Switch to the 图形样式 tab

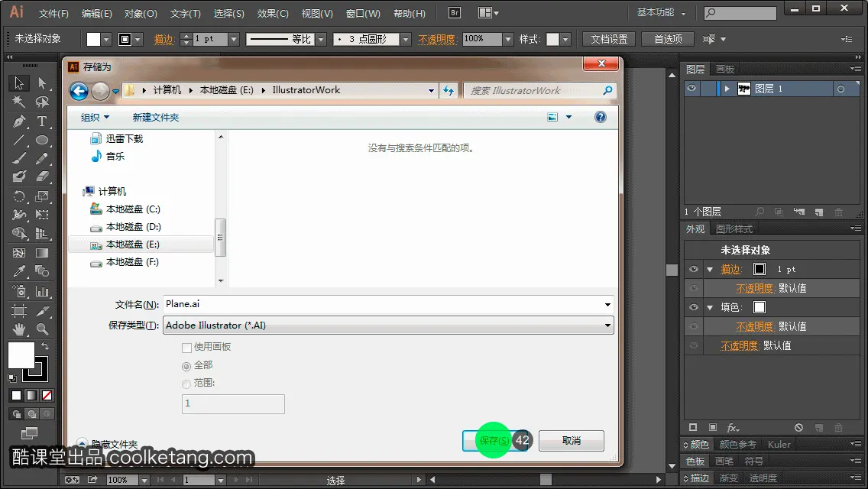pos(734,229)
